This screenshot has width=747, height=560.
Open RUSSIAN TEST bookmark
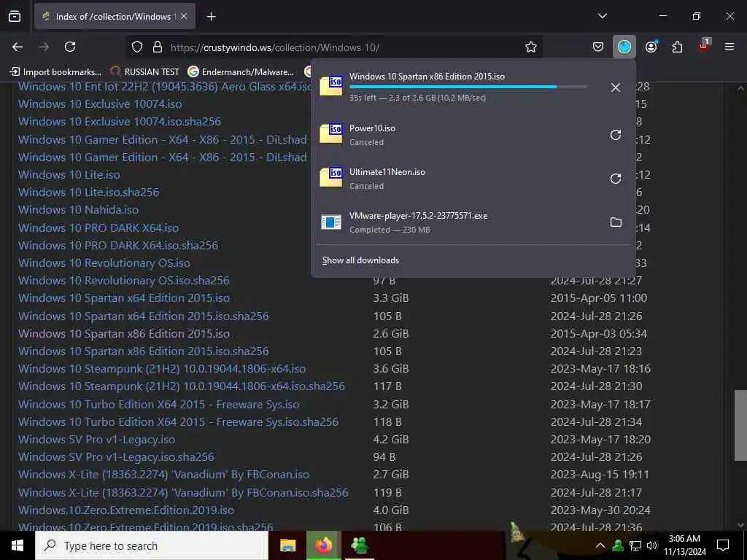pyautogui.click(x=144, y=72)
